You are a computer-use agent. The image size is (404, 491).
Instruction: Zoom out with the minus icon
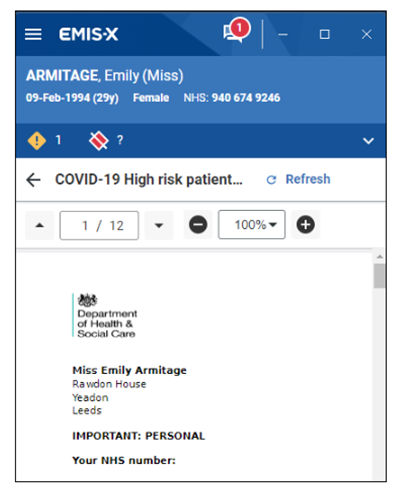[x=198, y=225]
